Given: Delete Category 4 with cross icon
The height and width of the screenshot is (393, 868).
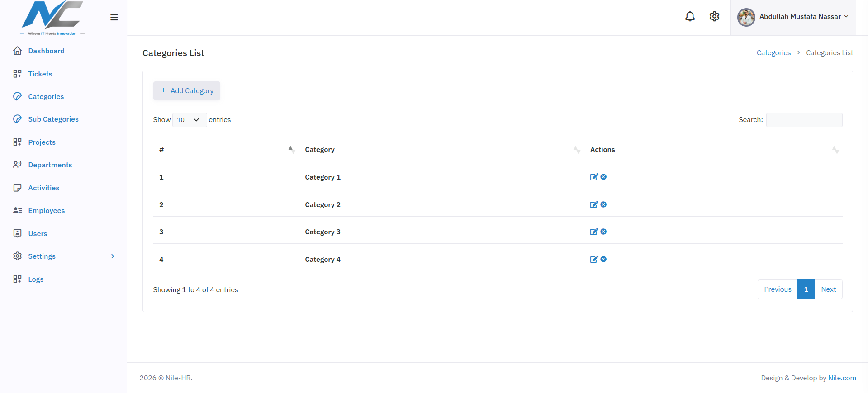Looking at the screenshot, I should click(x=603, y=259).
